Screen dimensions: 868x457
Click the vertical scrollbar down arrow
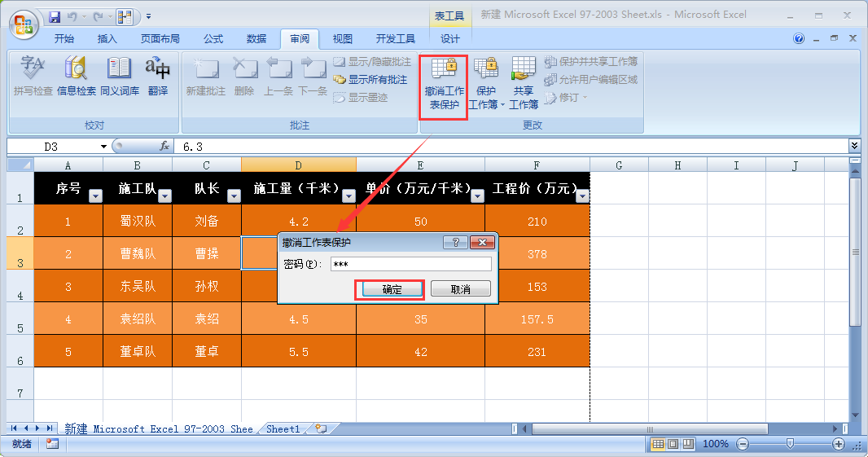[855, 415]
